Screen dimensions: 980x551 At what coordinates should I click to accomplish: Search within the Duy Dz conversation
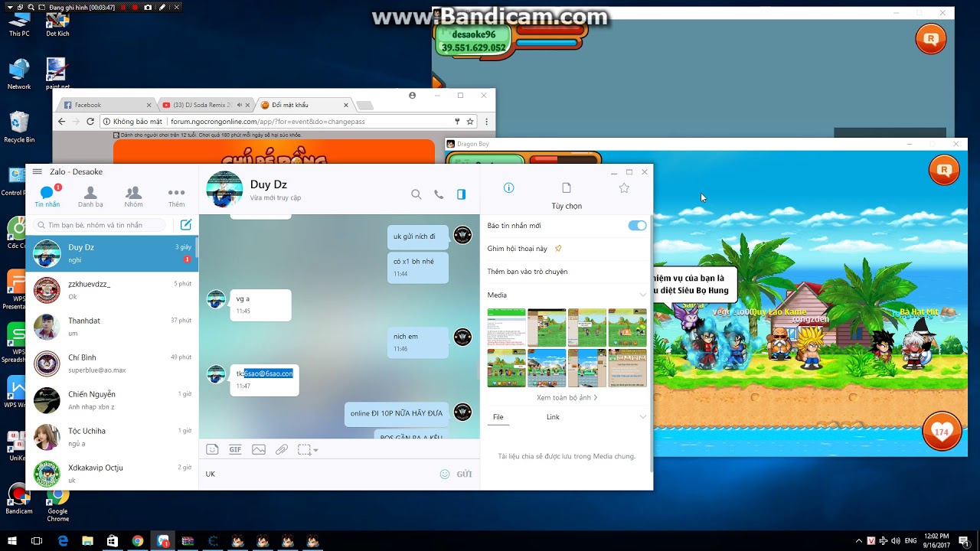click(x=416, y=194)
